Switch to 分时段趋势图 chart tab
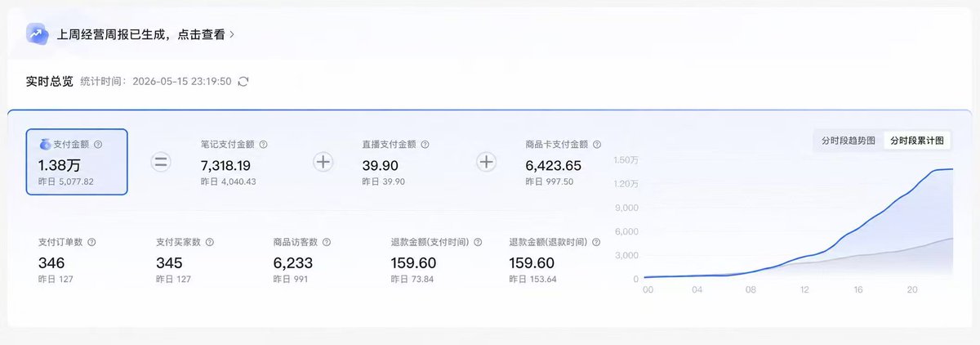 pos(848,141)
